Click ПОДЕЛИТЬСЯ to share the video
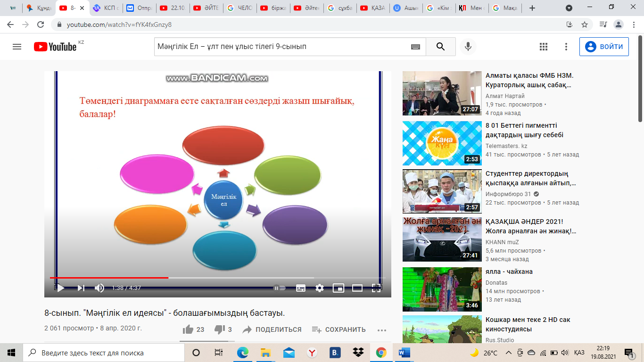This screenshot has width=644, height=362. point(272,329)
